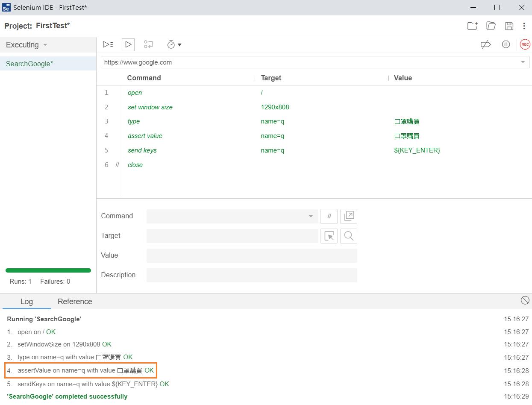The width and height of the screenshot is (532, 405).
Task: Run the current test
Action: point(128,44)
